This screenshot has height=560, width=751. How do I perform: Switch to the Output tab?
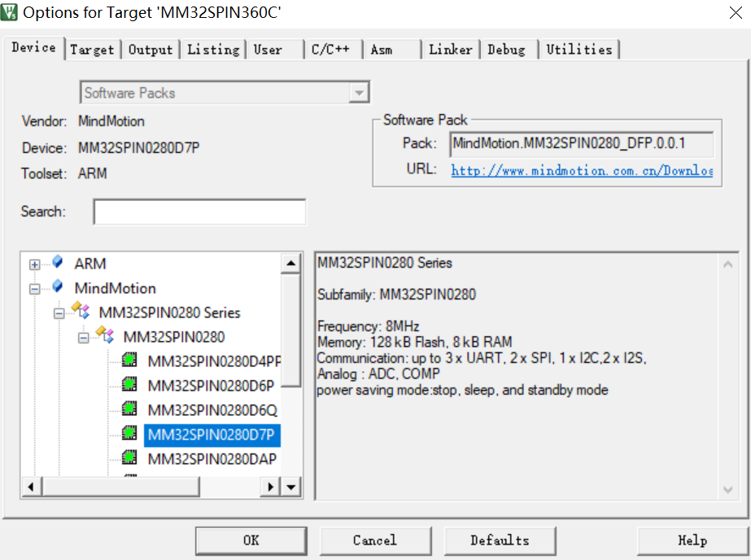151,50
